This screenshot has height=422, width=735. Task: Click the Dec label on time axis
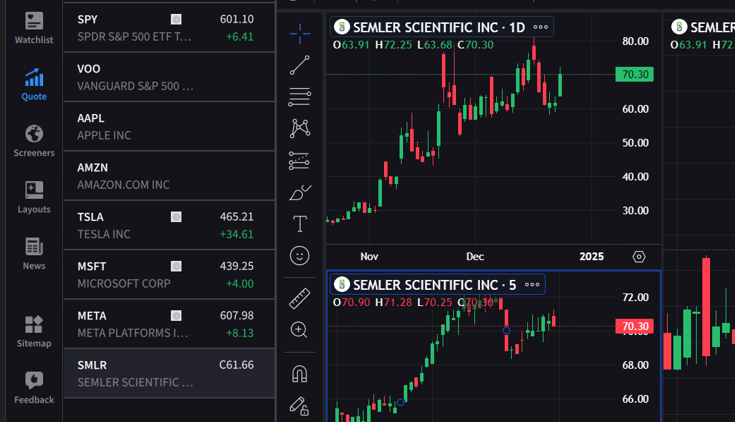click(x=475, y=256)
